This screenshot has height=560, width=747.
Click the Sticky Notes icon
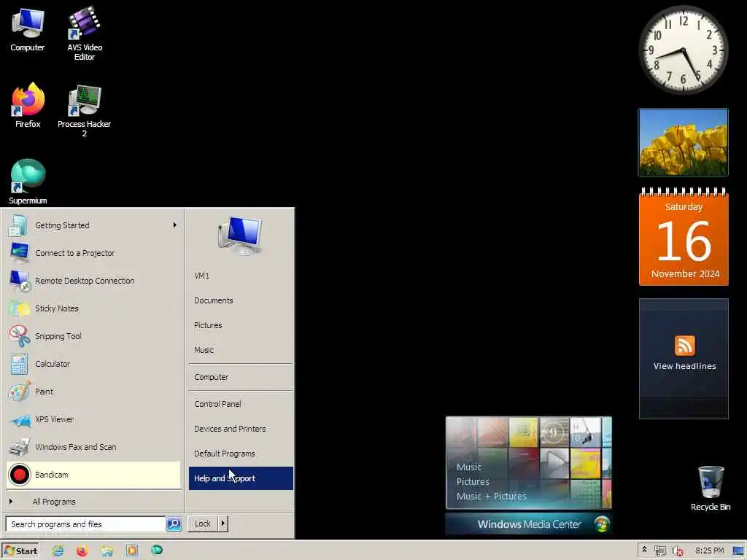(19, 308)
